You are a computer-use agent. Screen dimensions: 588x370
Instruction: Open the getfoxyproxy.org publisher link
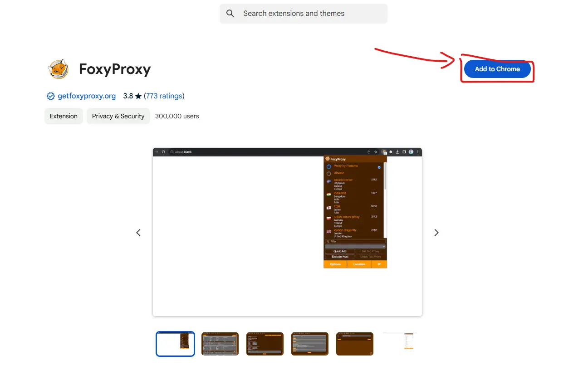[87, 96]
